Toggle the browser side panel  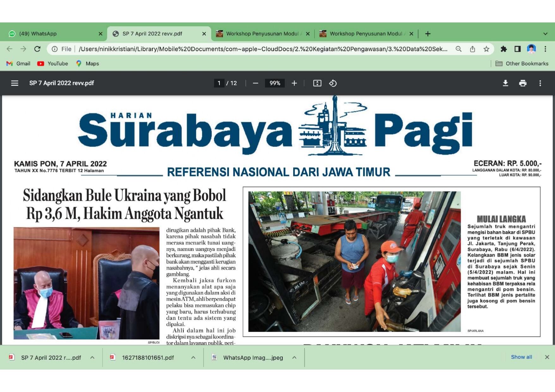click(x=517, y=49)
